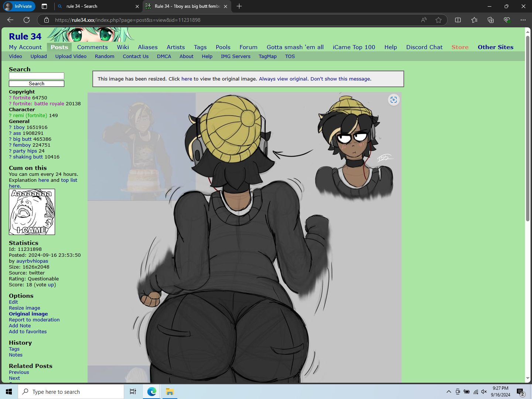Screen dimensions: 532x399
Task: Click "Report to moderation" link
Action: (x=34, y=320)
